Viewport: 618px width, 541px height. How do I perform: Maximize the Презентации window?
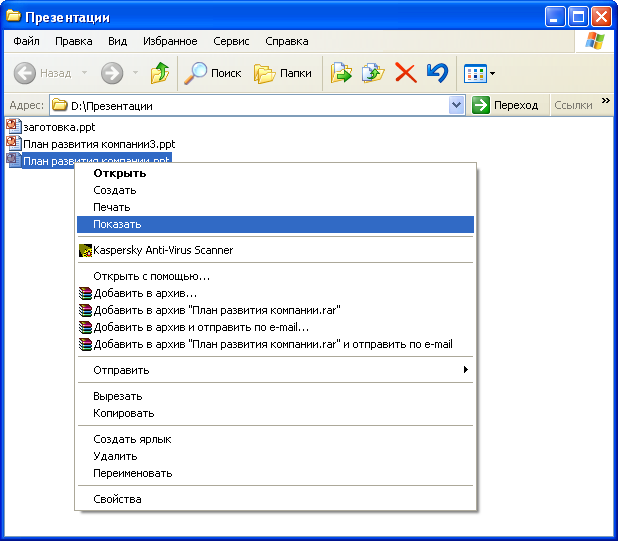578,17
